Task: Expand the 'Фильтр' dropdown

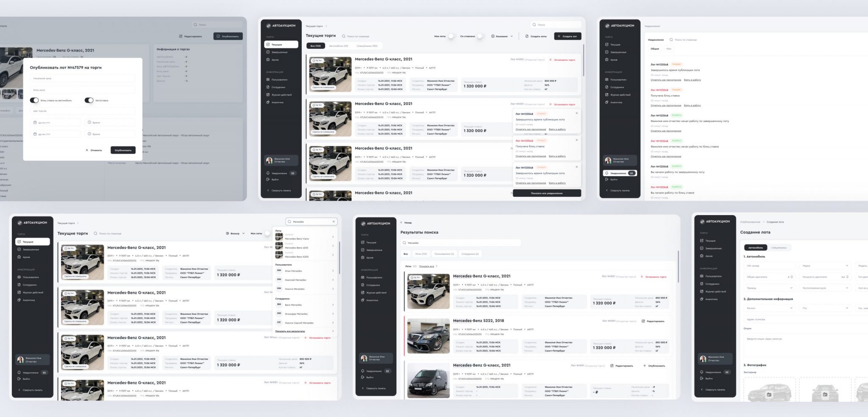Action: [235, 234]
